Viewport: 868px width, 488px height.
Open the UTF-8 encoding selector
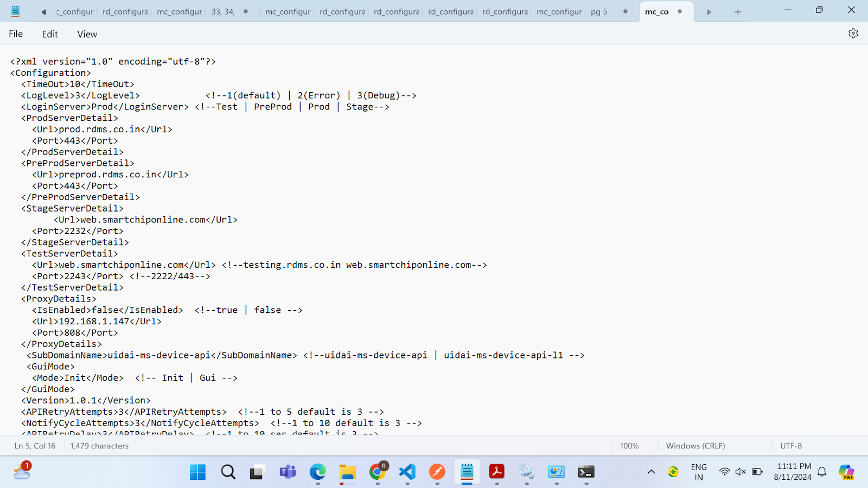click(791, 446)
